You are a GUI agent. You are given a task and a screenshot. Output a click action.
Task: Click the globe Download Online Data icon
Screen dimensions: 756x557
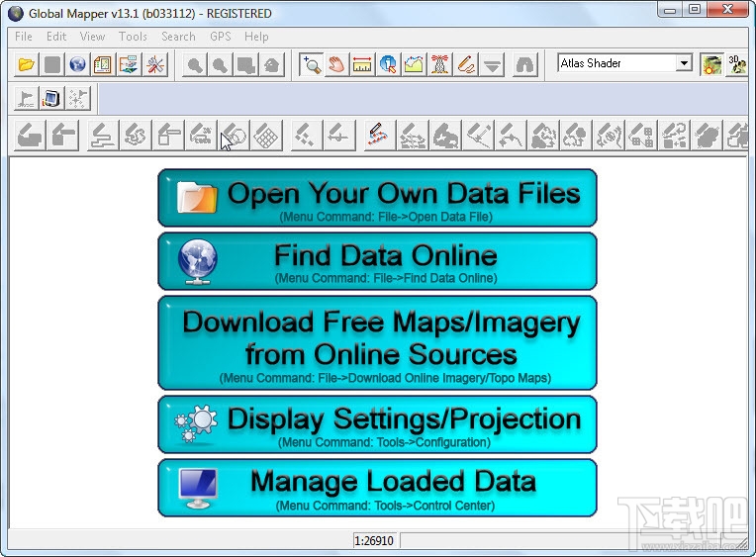point(77,64)
